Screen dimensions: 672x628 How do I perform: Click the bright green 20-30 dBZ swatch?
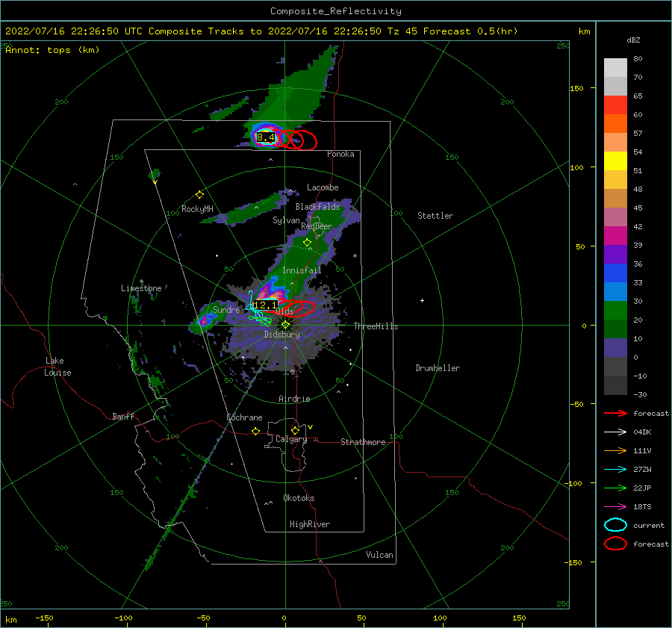point(615,310)
